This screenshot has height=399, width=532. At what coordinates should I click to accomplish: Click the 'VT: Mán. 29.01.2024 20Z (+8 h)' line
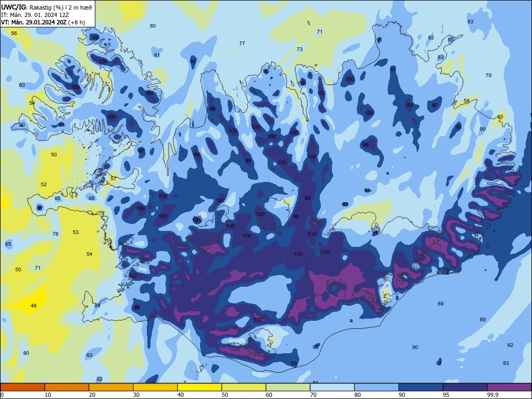click(43, 22)
